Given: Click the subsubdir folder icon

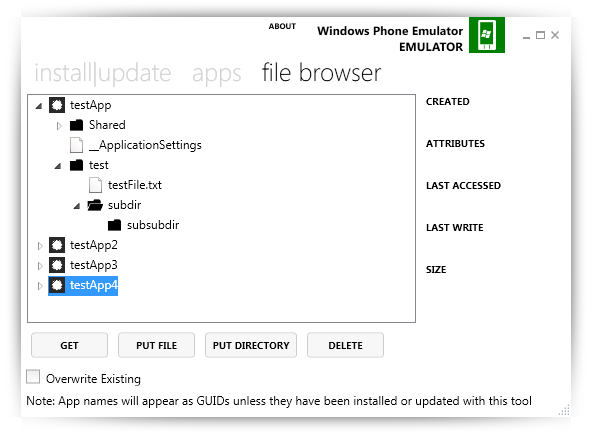Looking at the screenshot, I should pos(114,225).
